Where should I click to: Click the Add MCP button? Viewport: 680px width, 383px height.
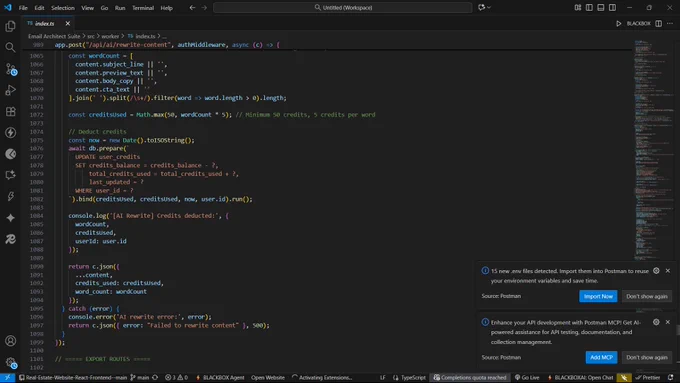pos(601,357)
